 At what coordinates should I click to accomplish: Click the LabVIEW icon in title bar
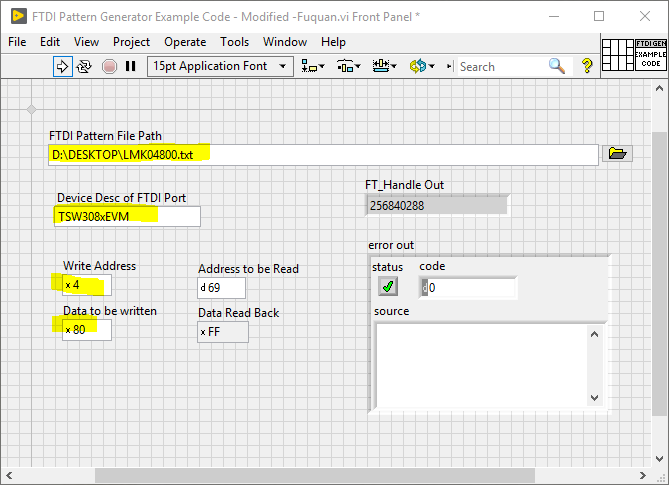click(x=19, y=16)
